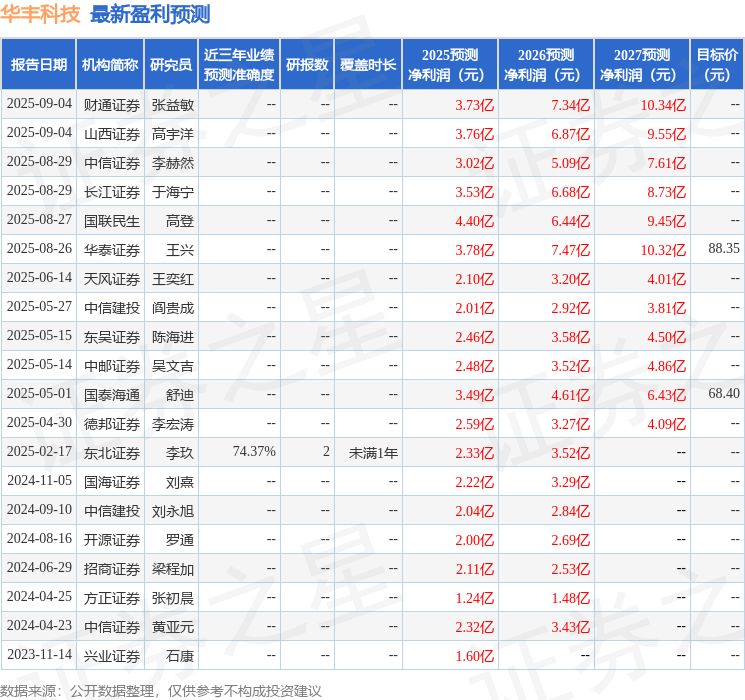Select the 东北证券 institution cell

coord(112,453)
